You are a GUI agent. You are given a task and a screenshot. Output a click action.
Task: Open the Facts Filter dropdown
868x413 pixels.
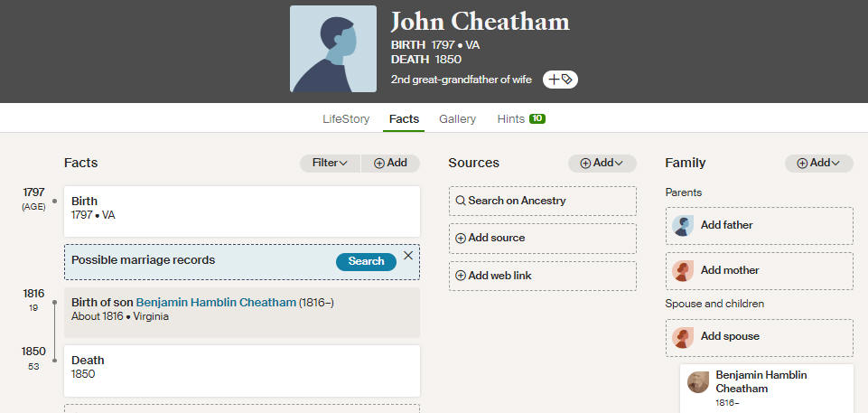[330, 164]
